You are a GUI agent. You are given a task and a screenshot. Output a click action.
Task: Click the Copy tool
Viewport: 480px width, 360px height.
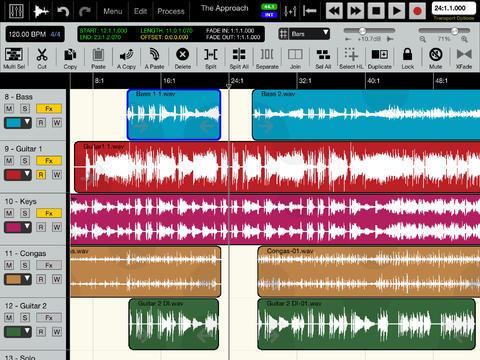point(70,58)
